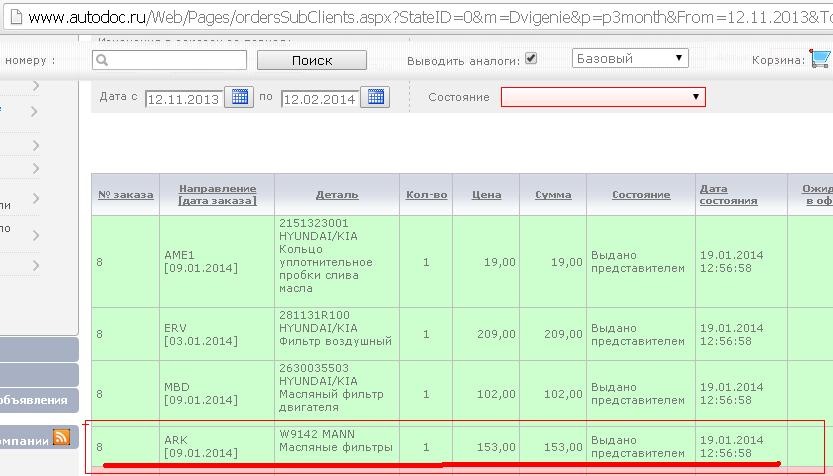This screenshot has width=833, height=476.
Task: Focus the part number search field
Action: click(169, 60)
